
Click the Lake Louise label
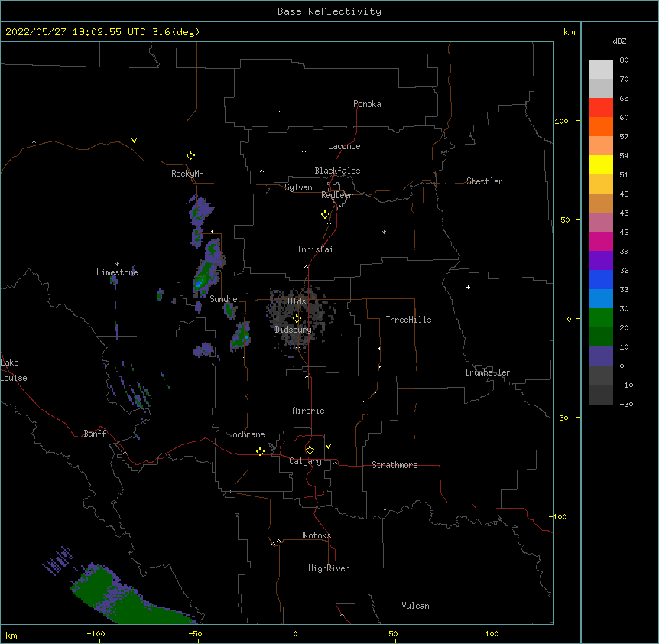[14, 370]
